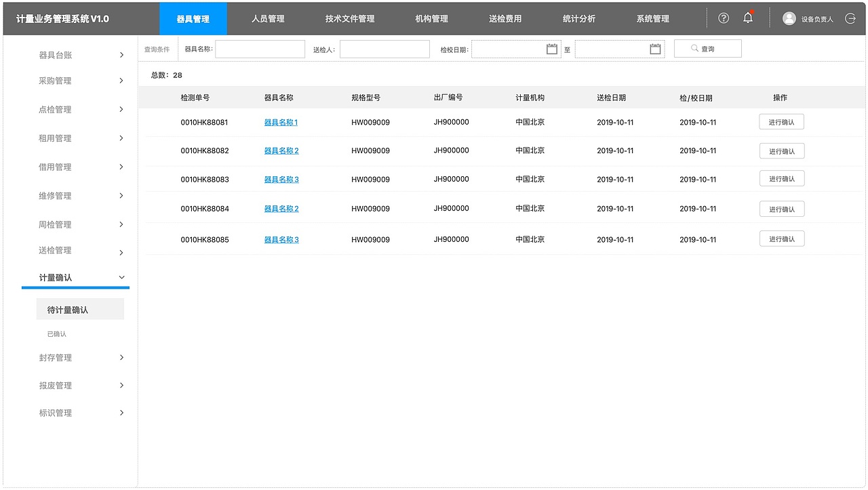The image size is (868, 490).
Task: Expand 送检管理 sidebar chevron
Action: click(x=121, y=253)
